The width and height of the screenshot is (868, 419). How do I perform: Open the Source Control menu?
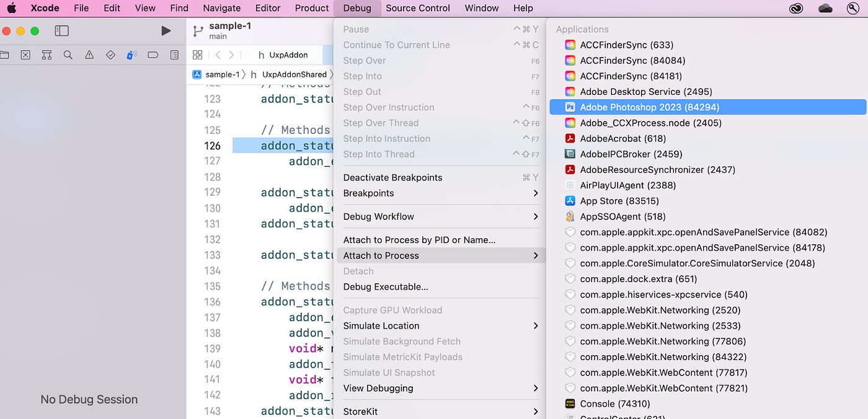pos(418,8)
